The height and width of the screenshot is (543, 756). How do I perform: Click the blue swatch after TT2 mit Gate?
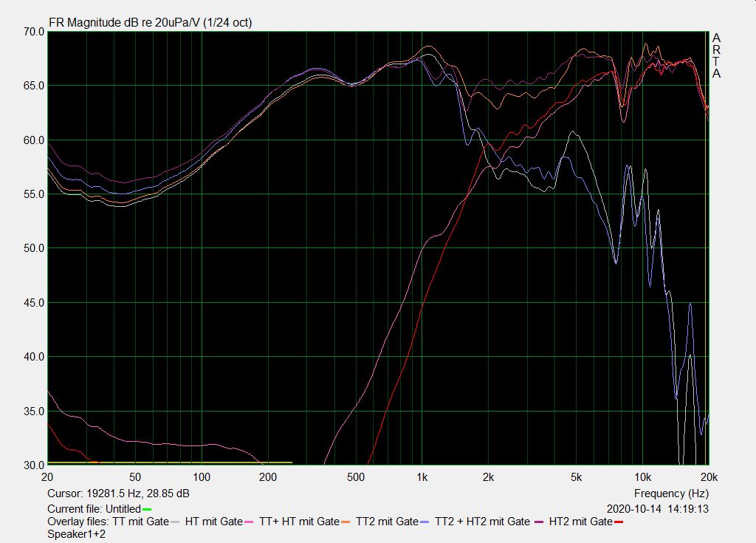pyautogui.click(x=425, y=522)
